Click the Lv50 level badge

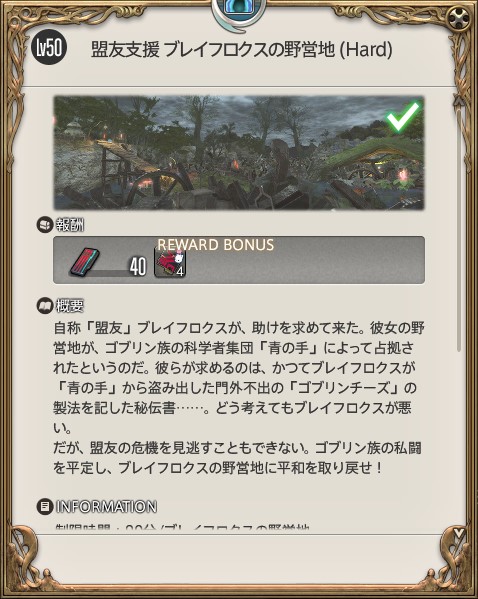(49, 48)
